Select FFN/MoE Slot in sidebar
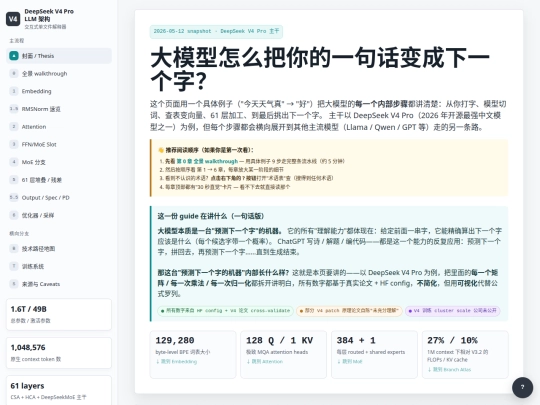 [x=59, y=144]
